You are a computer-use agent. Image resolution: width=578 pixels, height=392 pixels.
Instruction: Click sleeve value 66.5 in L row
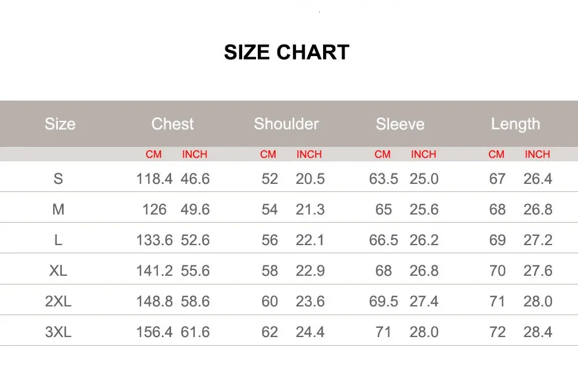point(384,240)
